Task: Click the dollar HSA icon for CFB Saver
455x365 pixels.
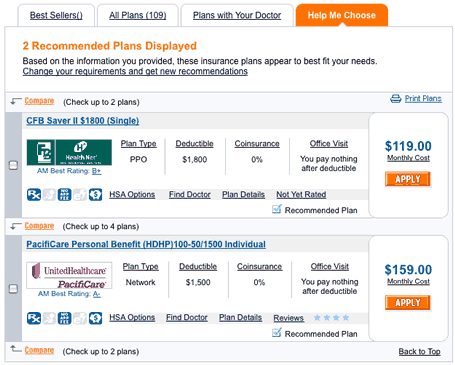Action: (x=95, y=194)
